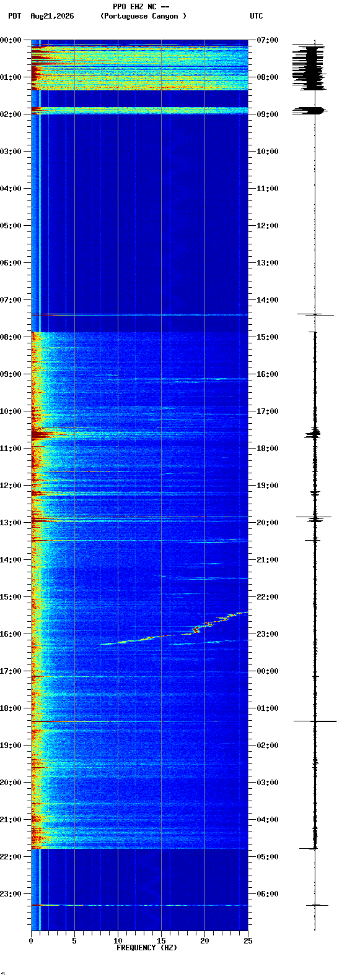Select "15:00" on the left PDT axis
The height and width of the screenshot is (980, 342).
coord(11,596)
